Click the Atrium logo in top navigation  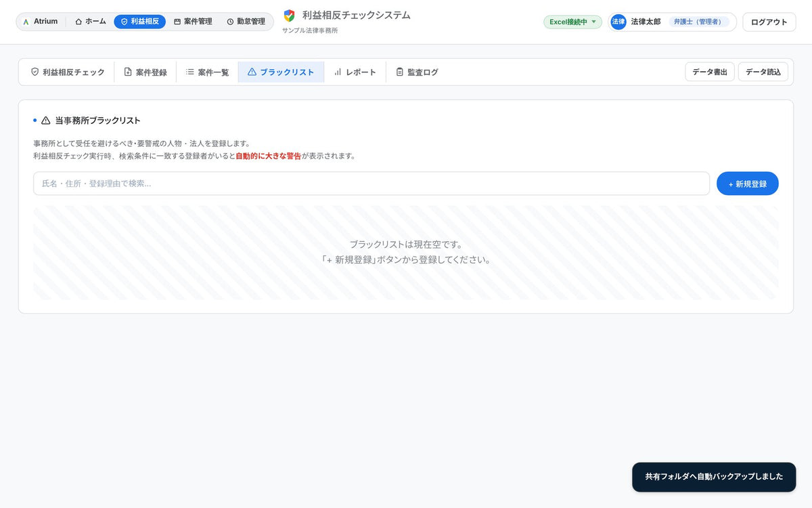pos(41,22)
